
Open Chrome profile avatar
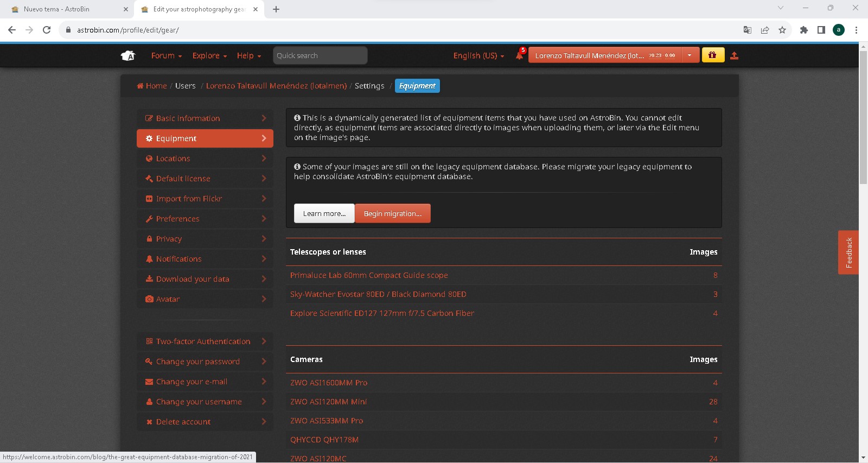[839, 30]
